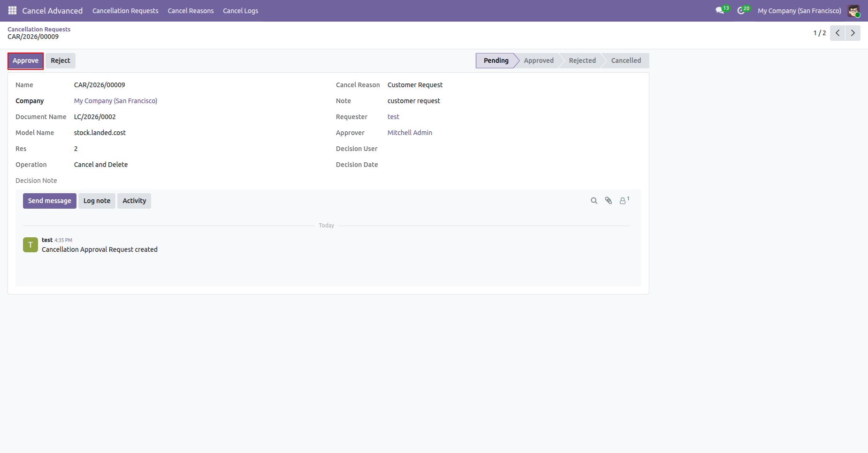Approve the cancellation request
This screenshot has height=453, width=868.
(25, 60)
